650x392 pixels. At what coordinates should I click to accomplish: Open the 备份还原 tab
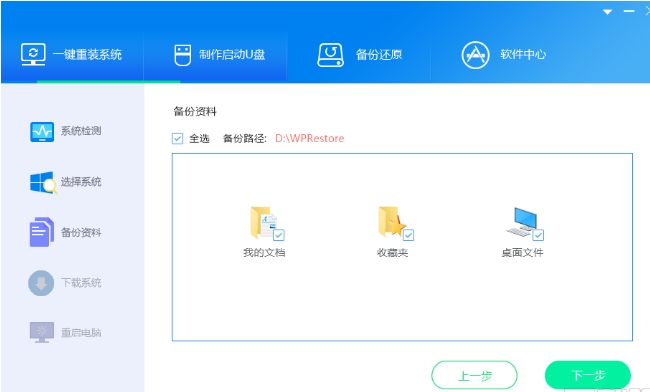tap(359, 54)
